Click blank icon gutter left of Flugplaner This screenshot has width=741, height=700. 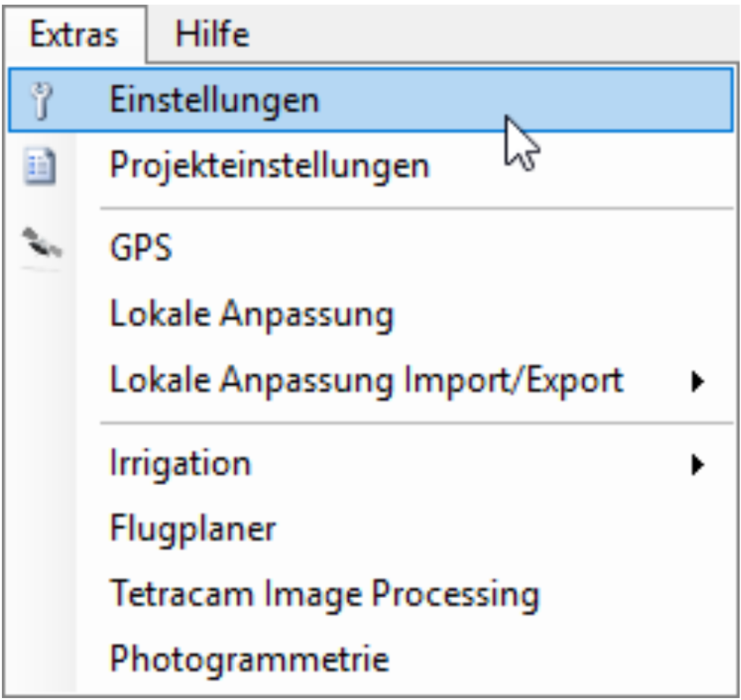[x=40, y=530]
